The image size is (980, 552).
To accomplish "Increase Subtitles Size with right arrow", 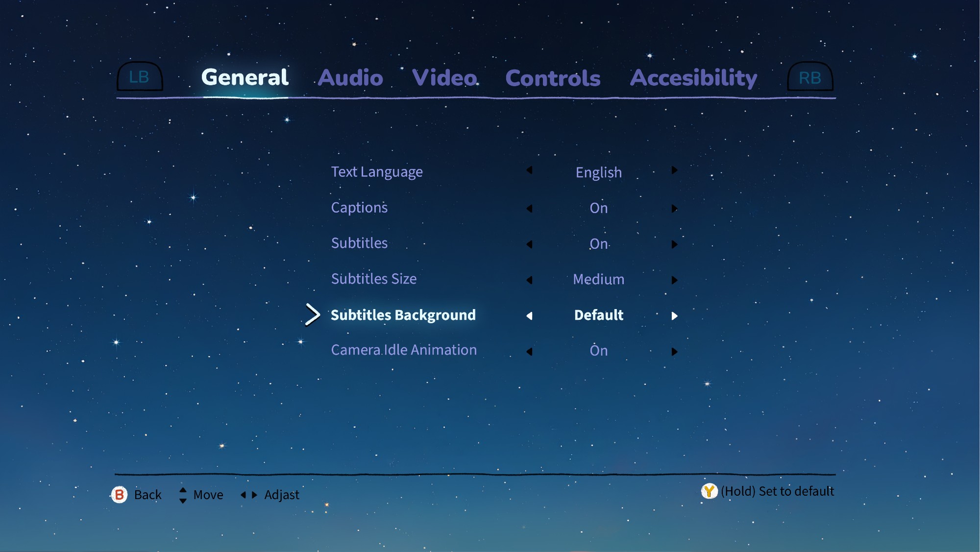I will click(x=674, y=280).
